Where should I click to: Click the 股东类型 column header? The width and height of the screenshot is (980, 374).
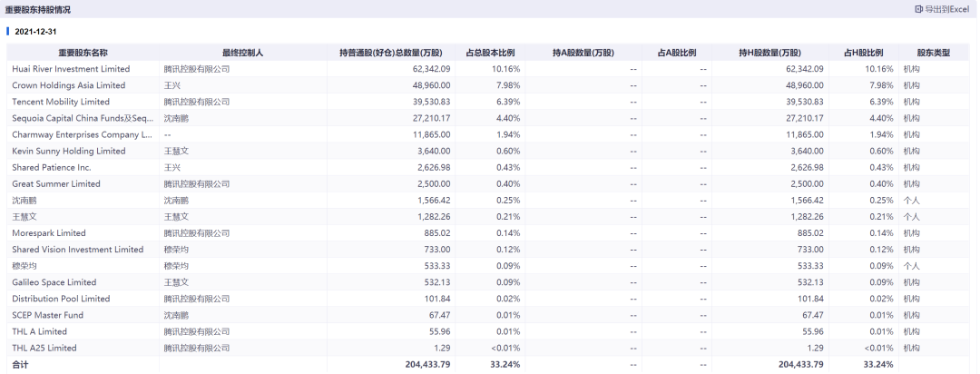(x=933, y=53)
